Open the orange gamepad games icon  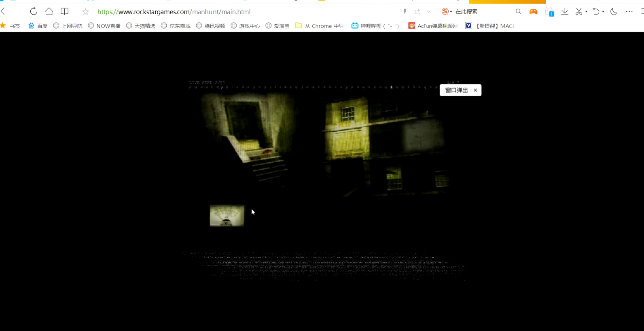coord(534,11)
